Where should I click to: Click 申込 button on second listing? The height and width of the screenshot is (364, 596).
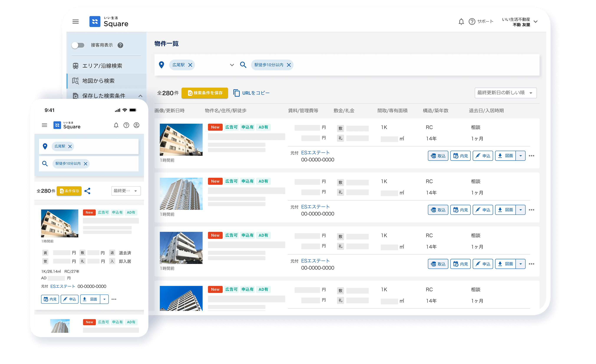(x=483, y=210)
